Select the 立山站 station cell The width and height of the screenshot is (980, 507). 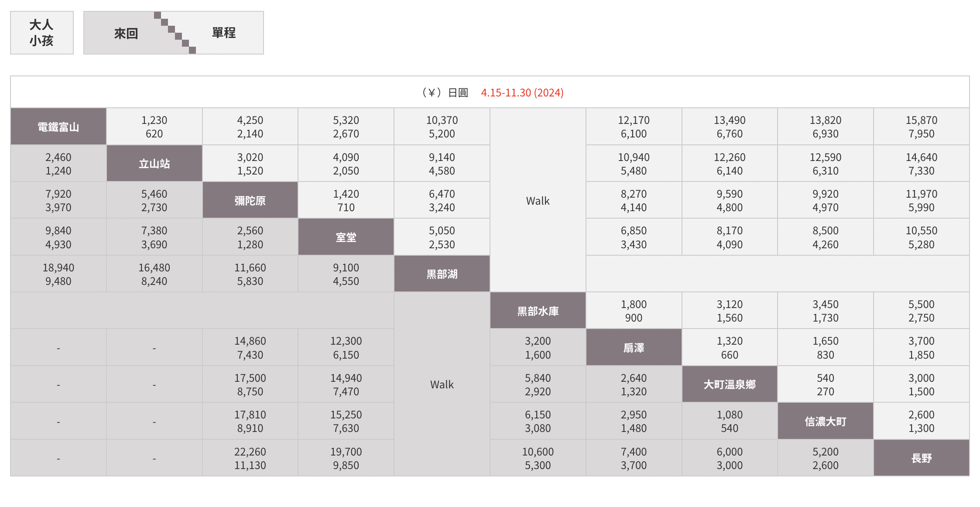(x=154, y=164)
